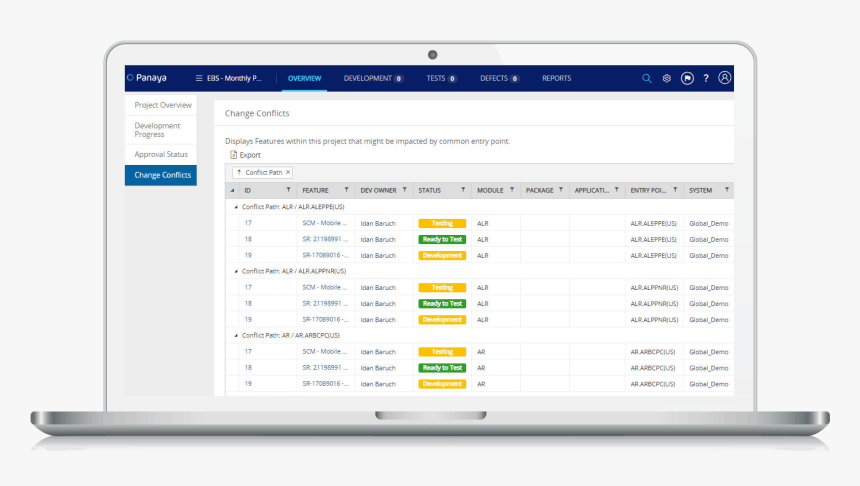Switch to the DEFECTS tab
860x486 pixels.
pos(499,78)
